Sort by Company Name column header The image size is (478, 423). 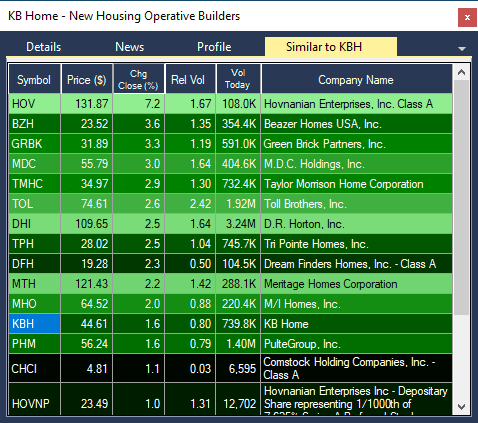coord(356,79)
